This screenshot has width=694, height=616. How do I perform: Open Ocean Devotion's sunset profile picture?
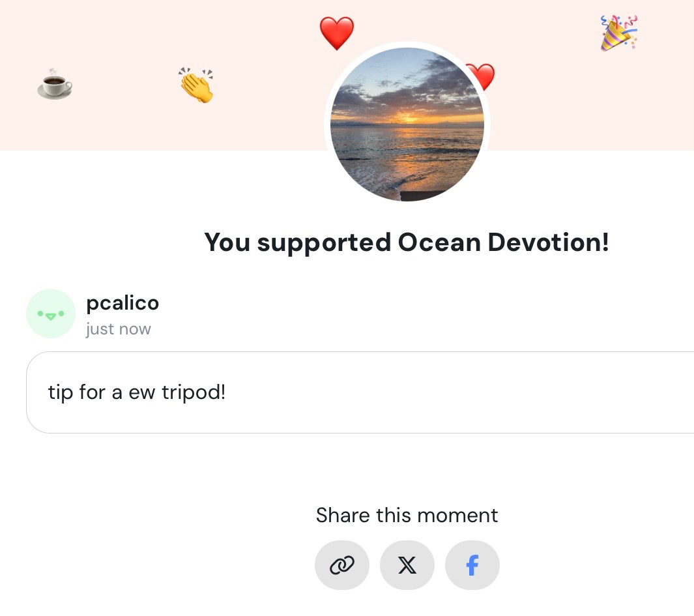point(407,124)
